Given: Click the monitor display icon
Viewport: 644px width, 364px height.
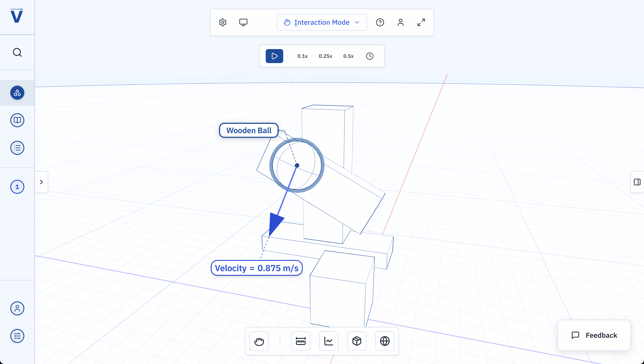Looking at the screenshot, I should [x=243, y=22].
